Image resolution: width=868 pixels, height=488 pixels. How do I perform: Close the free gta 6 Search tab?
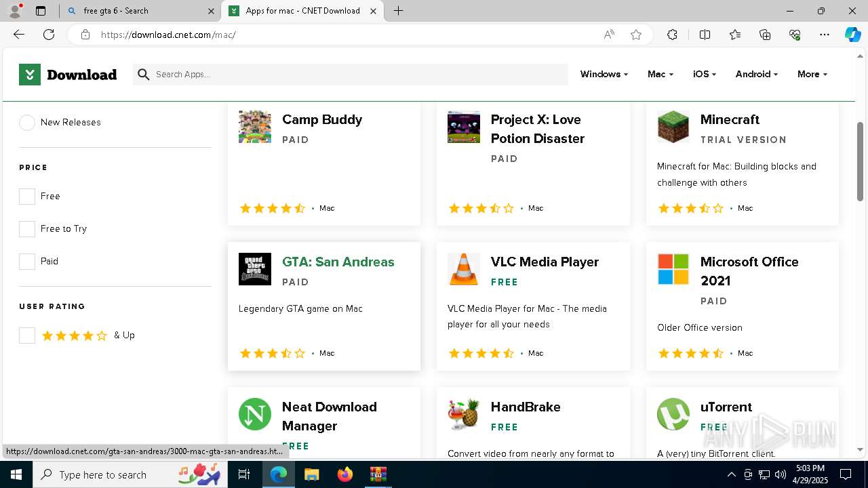coord(211,11)
